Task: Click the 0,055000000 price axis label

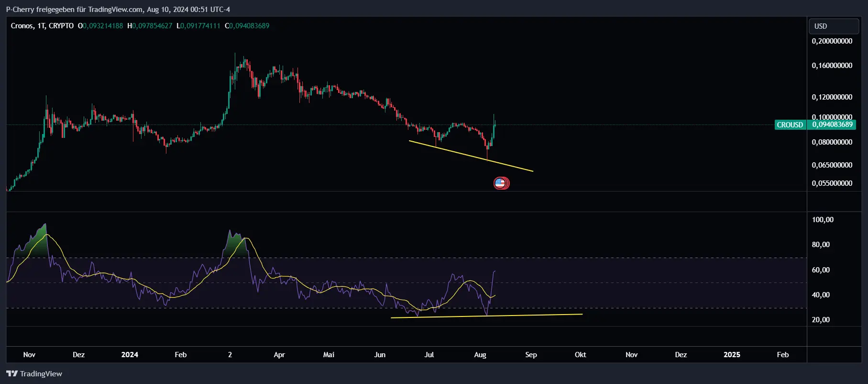Action: click(x=832, y=183)
